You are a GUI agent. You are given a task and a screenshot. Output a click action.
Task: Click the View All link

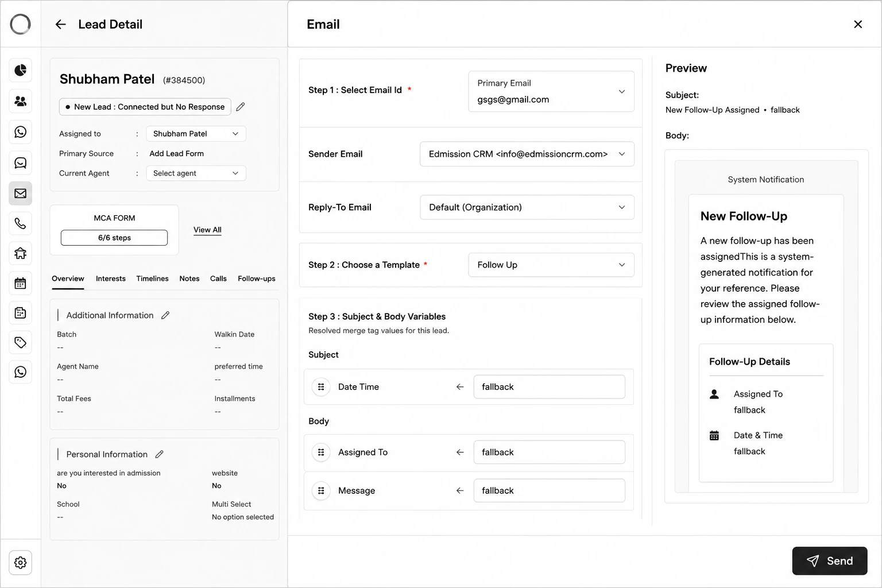click(207, 230)
